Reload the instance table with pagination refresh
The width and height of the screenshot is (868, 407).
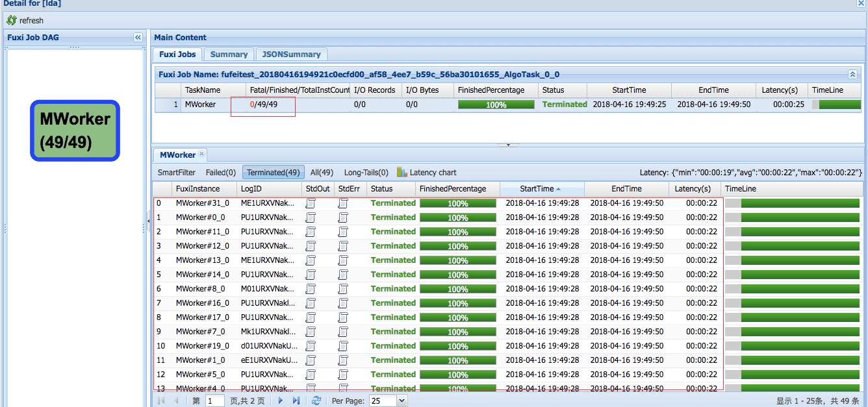click(316, 401)
